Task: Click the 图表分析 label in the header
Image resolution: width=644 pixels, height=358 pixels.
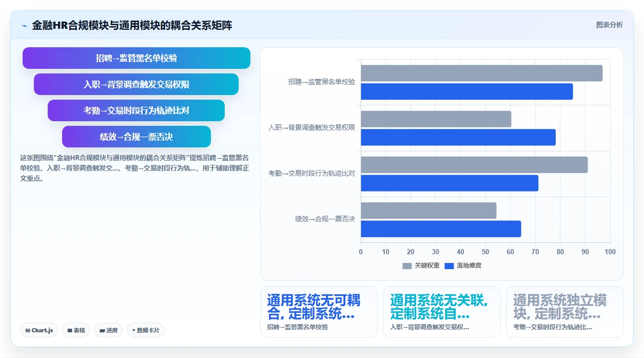Action: point(609,25)
